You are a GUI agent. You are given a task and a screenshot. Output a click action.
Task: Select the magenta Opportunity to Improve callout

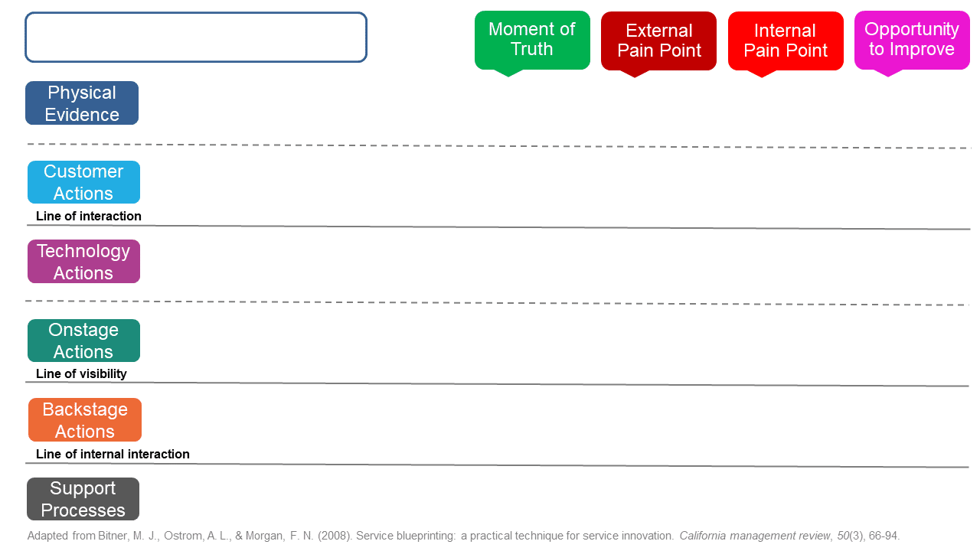pyautogui.click(x=912, y=43)
